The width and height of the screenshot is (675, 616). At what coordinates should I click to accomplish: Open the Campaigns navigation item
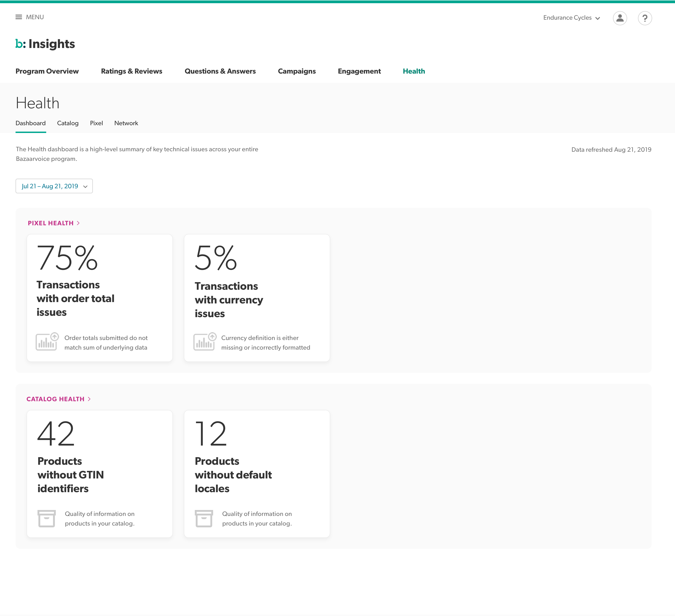click(x=297, y=71)
